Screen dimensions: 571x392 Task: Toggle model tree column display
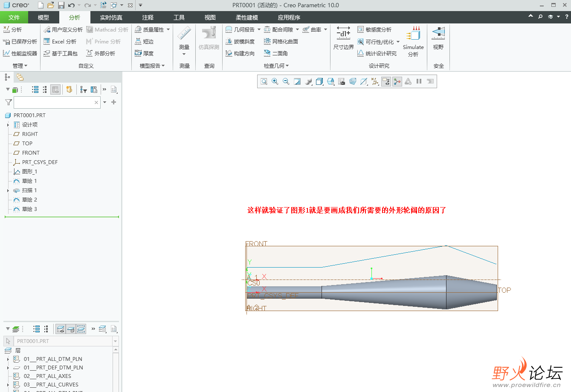point(55,89)
